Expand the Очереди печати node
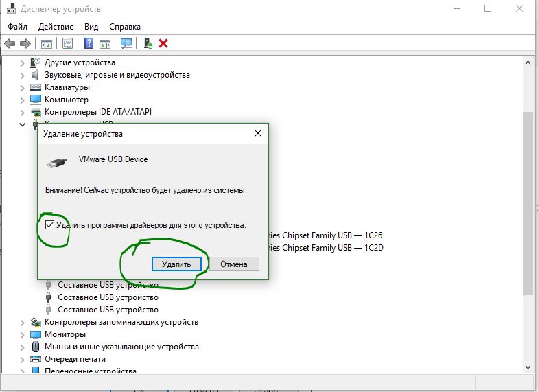 [22, 360]
